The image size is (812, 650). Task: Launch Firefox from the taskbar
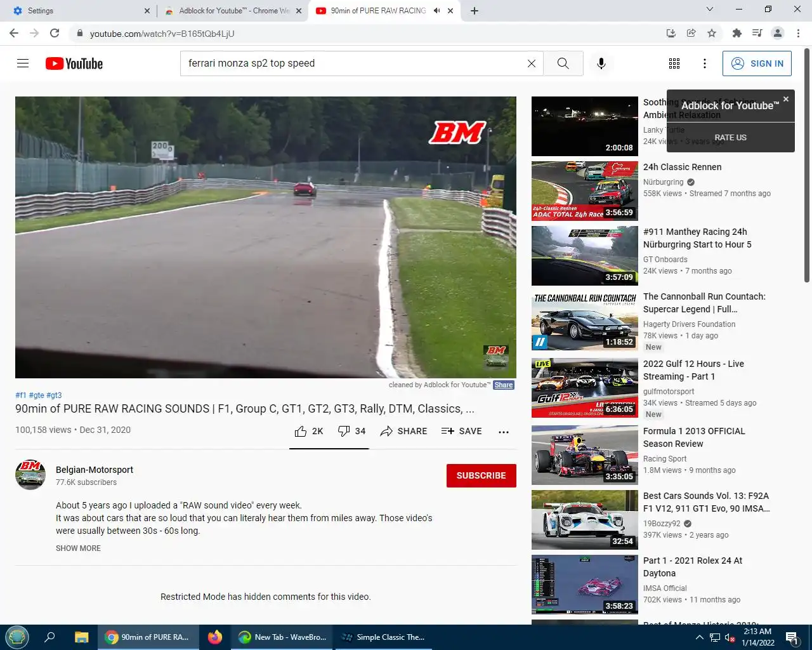[x=215, y=637]
